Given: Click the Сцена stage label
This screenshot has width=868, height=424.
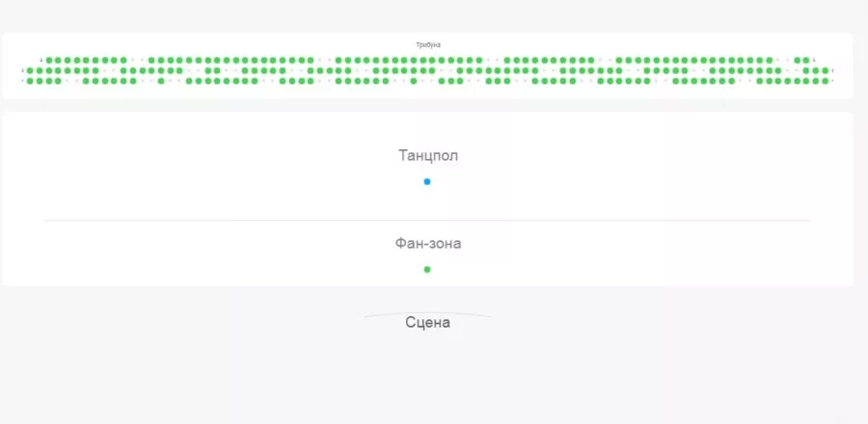Looking at the screenshot, I should pos(427,323).
